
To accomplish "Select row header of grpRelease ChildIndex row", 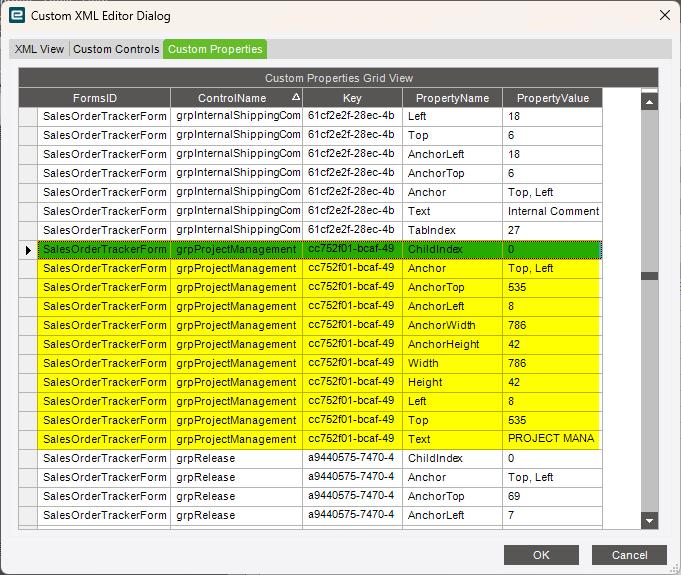I will coord(28,458).
